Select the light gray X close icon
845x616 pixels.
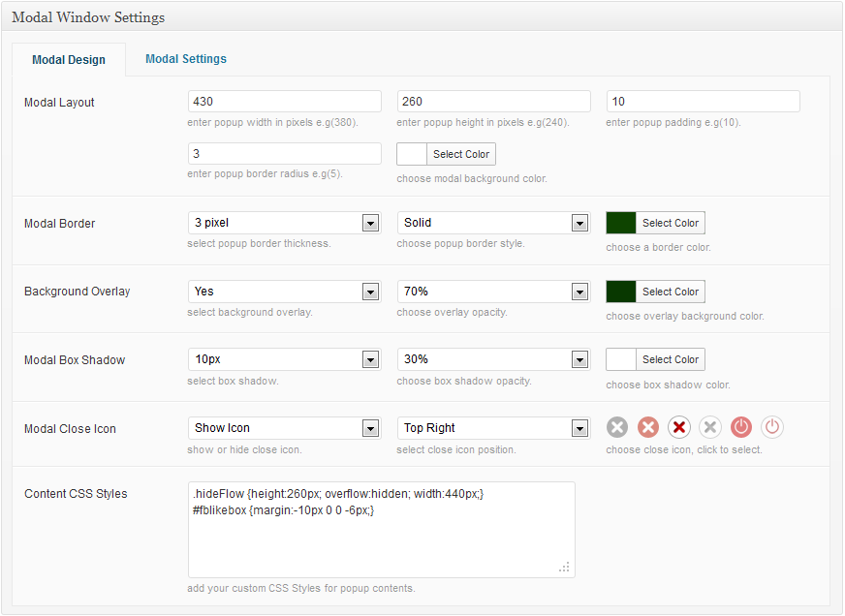(710, 427)
